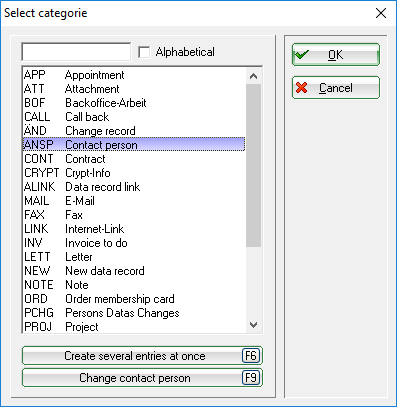Choose the CALL Call back category
The image size is (397, 407).
[134, 117]
